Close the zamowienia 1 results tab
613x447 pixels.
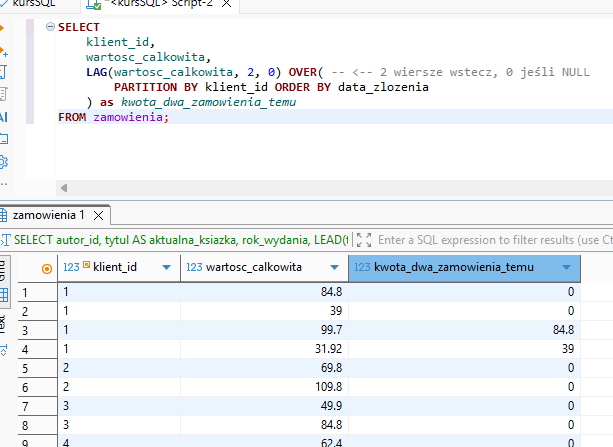tap(99, 215)
